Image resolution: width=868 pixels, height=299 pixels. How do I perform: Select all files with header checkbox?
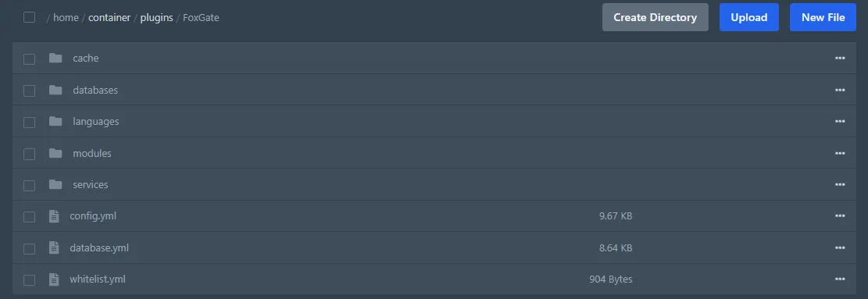(x=30, y=18)
